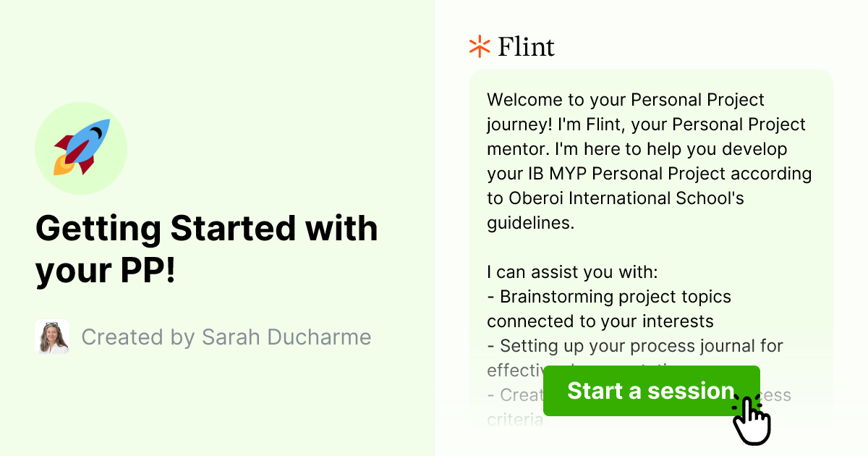The width and height of the screenshot is (868, 456).
Task: Click the rocket's round porthole window
Action: point(94,134)
